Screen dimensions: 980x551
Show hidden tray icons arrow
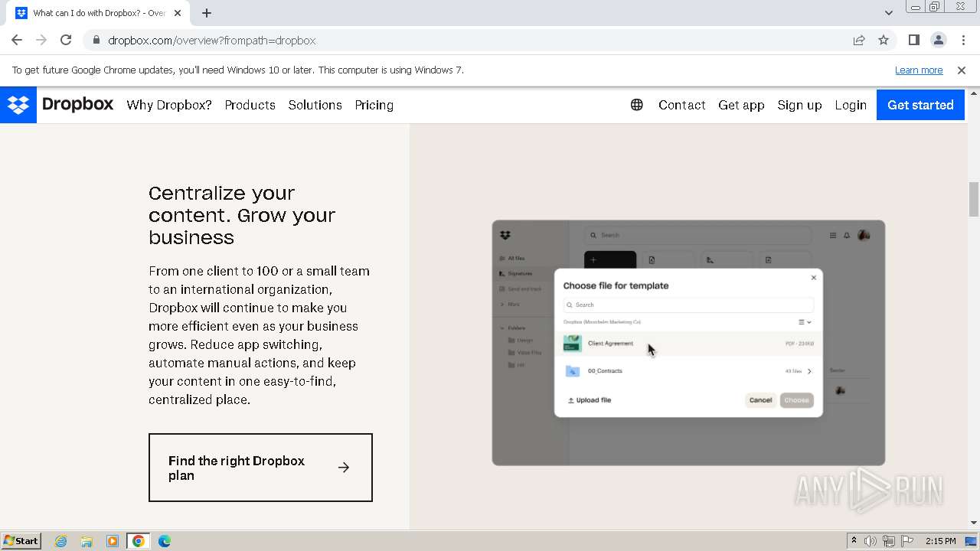pos(854,541)
